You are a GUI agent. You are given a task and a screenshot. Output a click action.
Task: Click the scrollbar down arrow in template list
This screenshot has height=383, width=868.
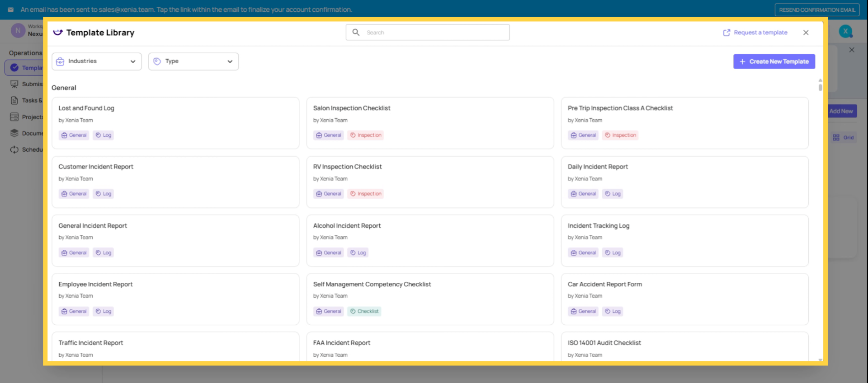[820, 360]
